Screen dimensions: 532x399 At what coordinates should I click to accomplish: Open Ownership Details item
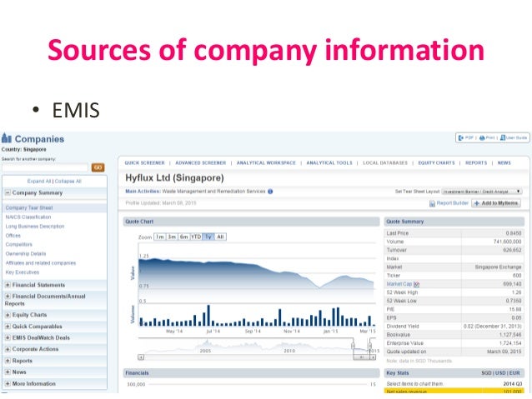pyautogui.click(x=26, y=253)
